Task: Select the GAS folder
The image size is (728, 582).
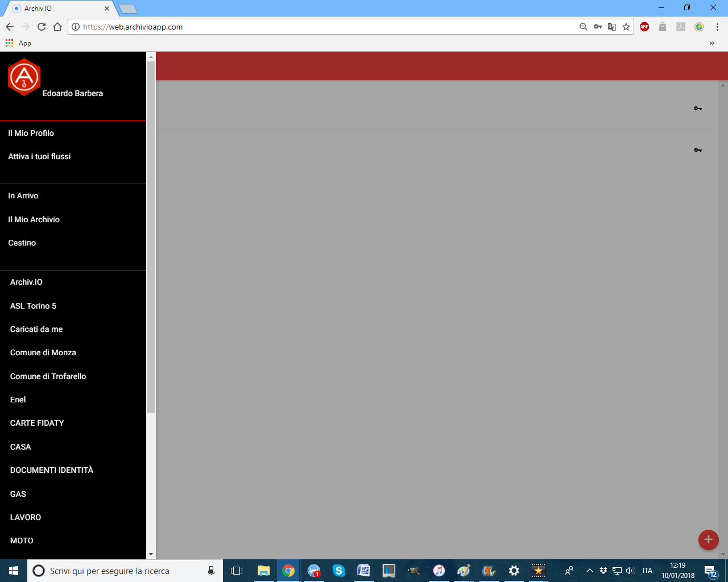Action: pos(18,494)
